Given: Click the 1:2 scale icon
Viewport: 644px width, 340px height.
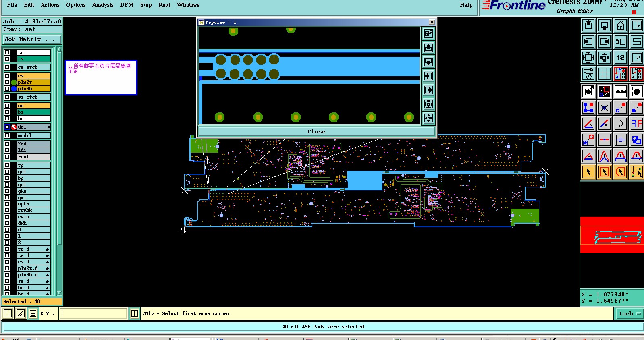Looking at the screenshot, I should [621, 58].
